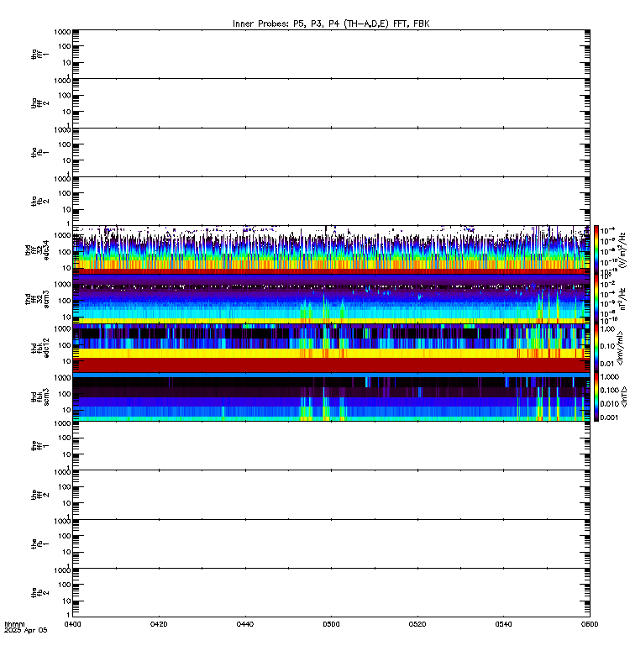
Task: Click the scm3 FFT nT²/Hz color bar
Action: point(596,299)
